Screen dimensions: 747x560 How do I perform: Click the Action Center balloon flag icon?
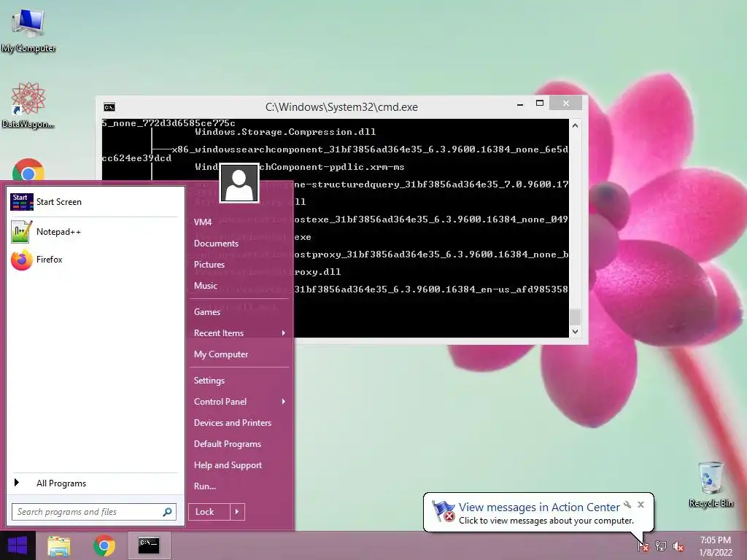pyautogui.click(x=444, y=511)
